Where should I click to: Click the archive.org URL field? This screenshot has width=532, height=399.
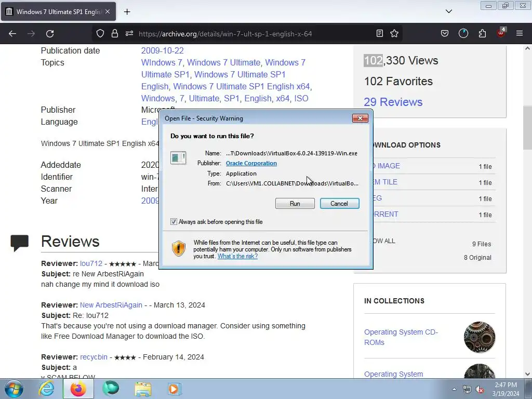pos(225,34)
